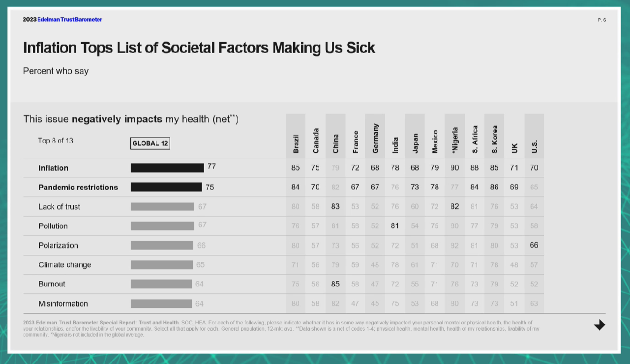Click the slide title about Inflation
This screenshot has width=630, height=364.
199,48
